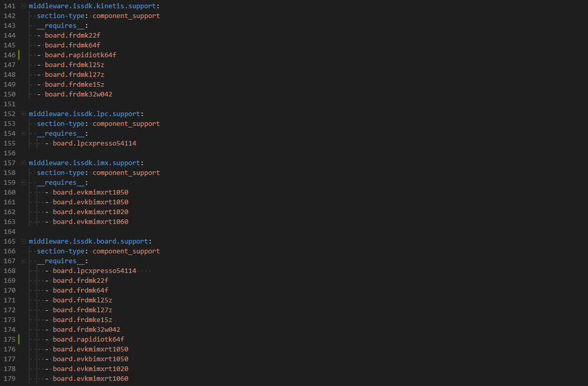Viewport: 588px width, 386px height.
Task: Collapse the middleware.issdk.kinetis.support fold marker
Action: (x=24, y=6)
